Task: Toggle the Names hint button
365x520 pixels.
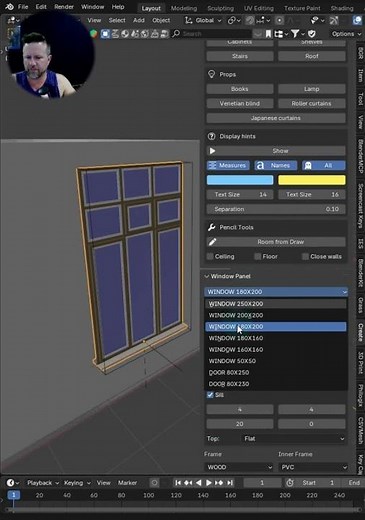Action: [276, 165]
